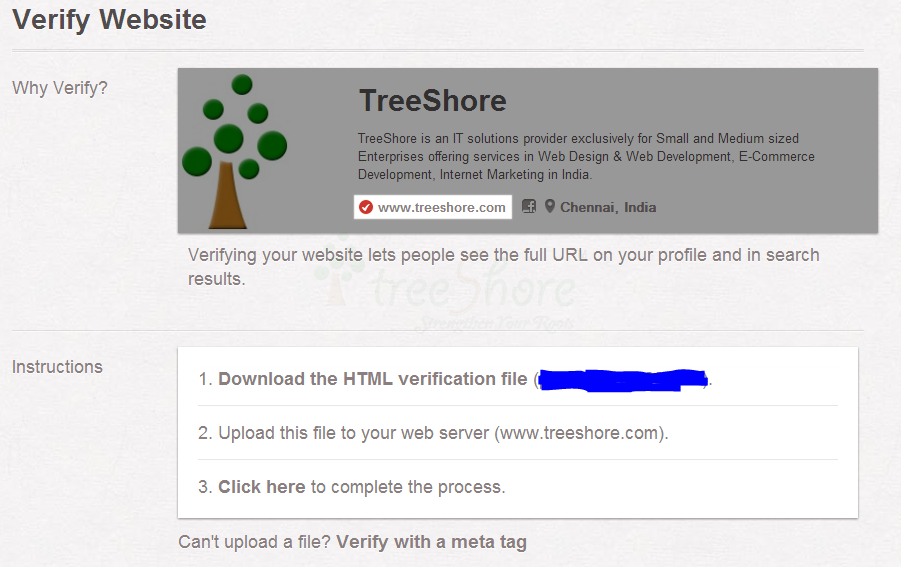
Task: Open the Facebook icon on the profile
Action: click(x=529, y=206)
